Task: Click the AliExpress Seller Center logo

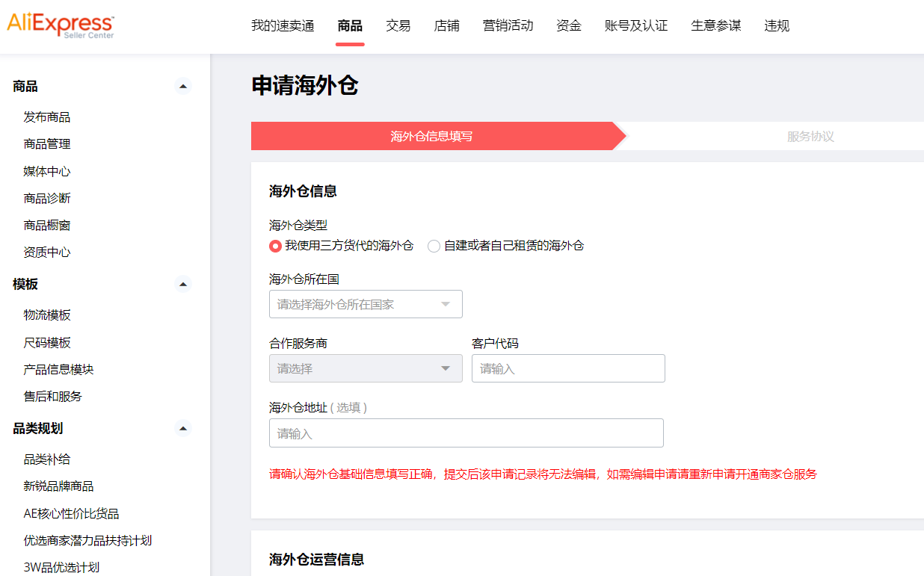Action: click(x=61, y=25)
